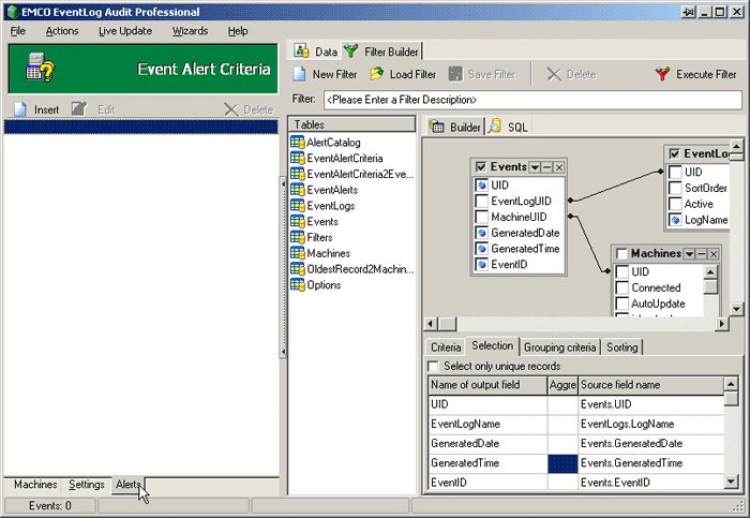750x518 pixels.
Task: Click the Source field name column header
Action: tap(651, 385)
